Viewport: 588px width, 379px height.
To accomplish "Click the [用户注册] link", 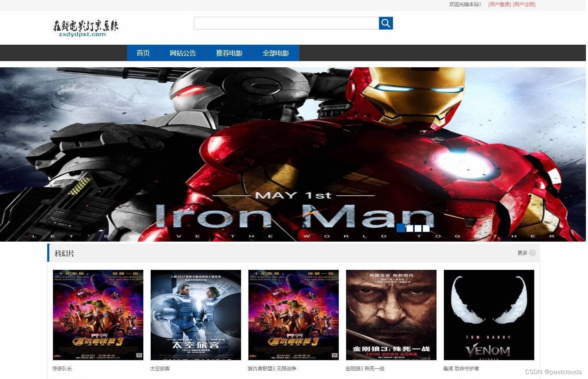I will point(524,5).
